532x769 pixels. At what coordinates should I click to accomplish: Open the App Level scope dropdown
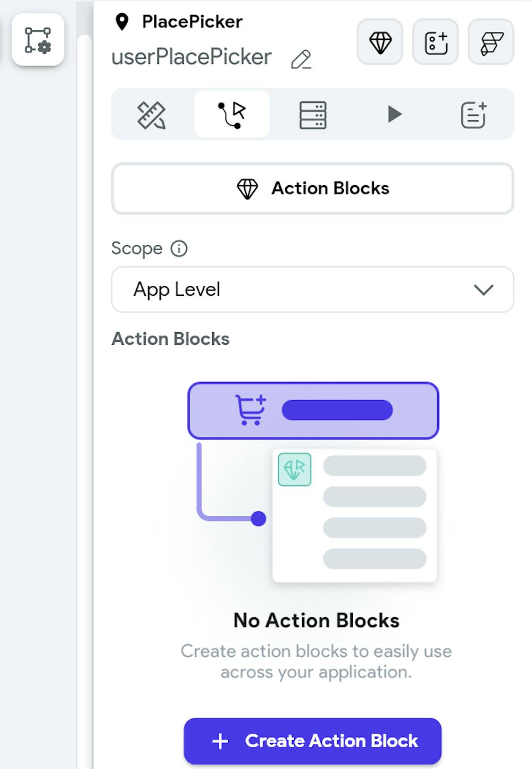312,290
